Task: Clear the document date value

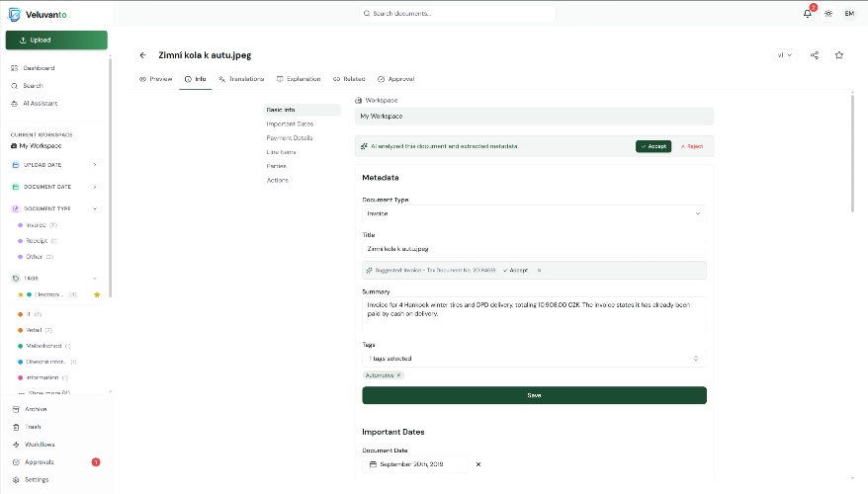Action: click(x=478, y=464)
